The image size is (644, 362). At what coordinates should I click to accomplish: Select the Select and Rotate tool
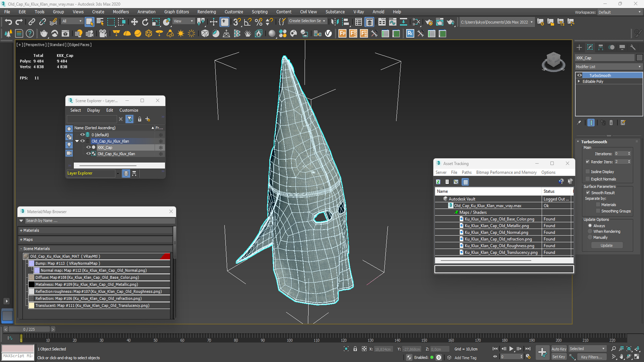(145, 22)
